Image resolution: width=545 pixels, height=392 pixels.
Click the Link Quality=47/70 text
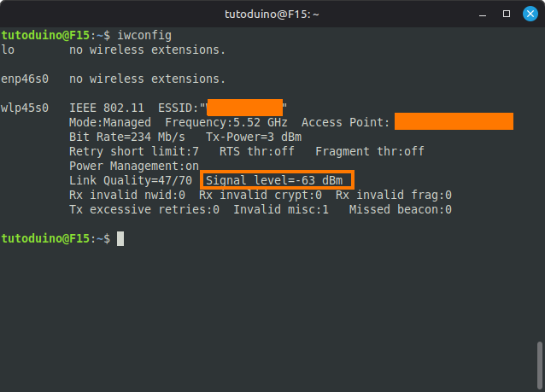(131, 181)
